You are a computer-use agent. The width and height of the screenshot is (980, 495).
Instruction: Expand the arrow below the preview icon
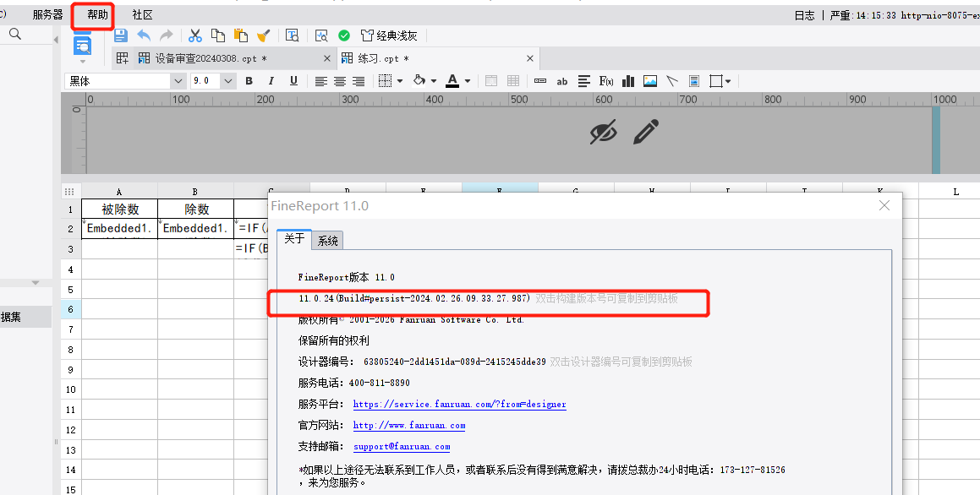(83, 61)
